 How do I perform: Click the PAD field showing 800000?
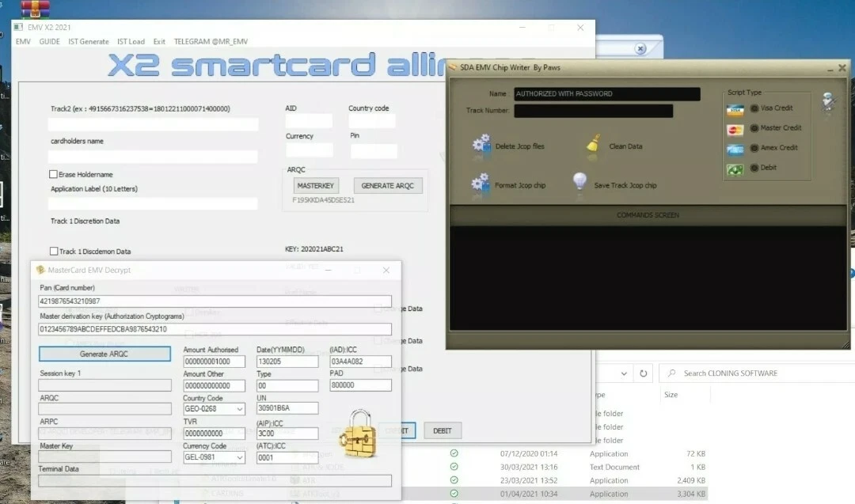click(x=360, y=385)
